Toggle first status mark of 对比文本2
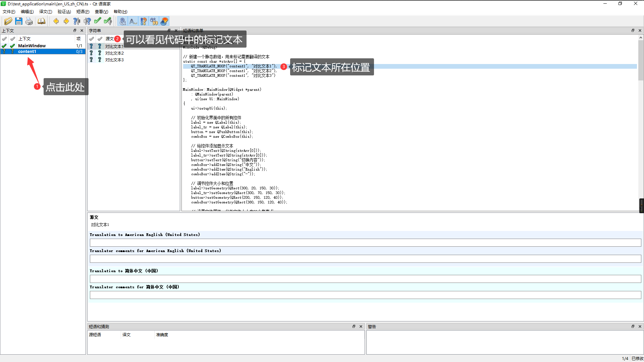 [91, 53]
